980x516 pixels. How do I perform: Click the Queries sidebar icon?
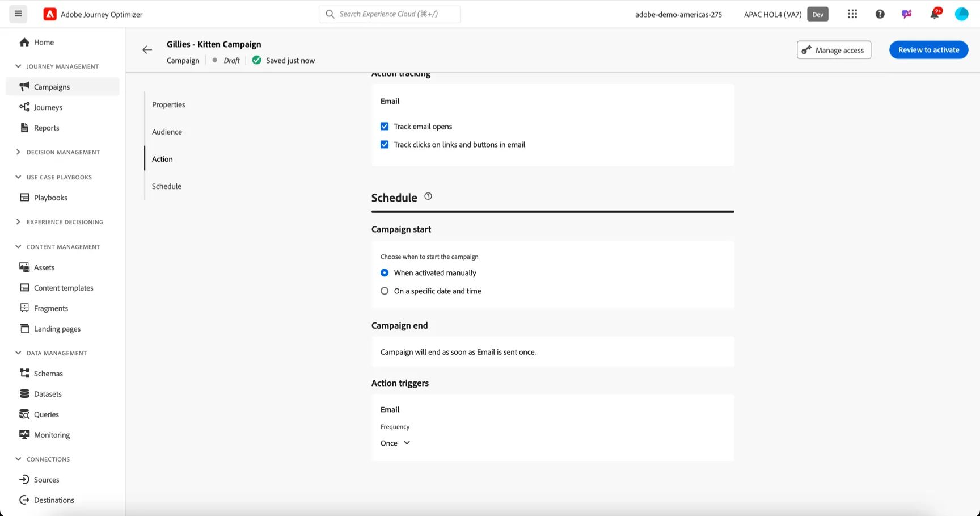point(24,414)
